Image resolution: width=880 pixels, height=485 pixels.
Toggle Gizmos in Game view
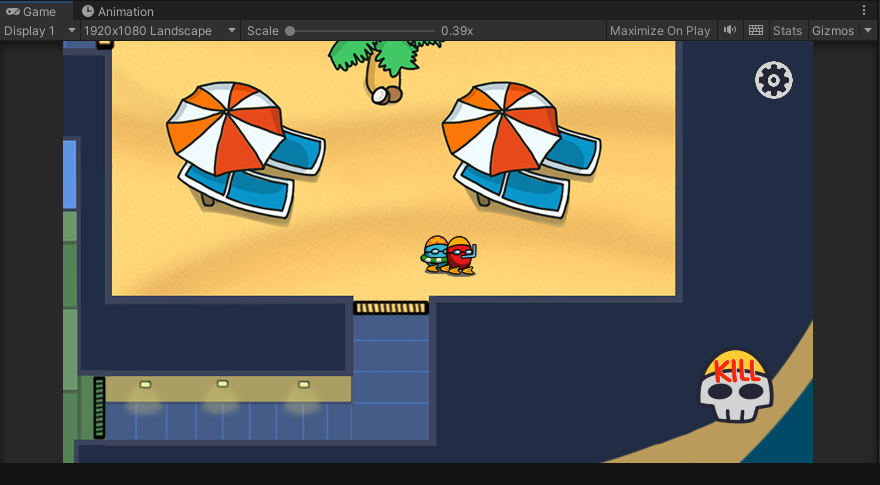[x=833, y=31]
